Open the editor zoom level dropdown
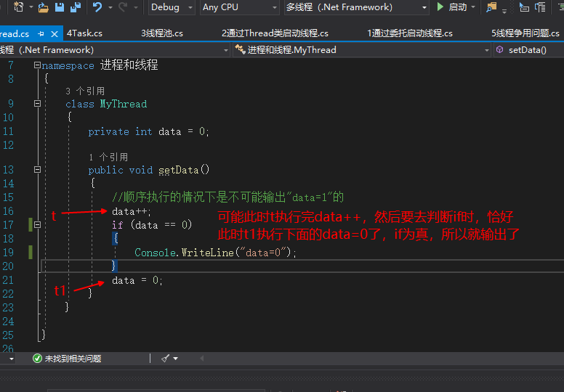564x392 pixels. 12,359
